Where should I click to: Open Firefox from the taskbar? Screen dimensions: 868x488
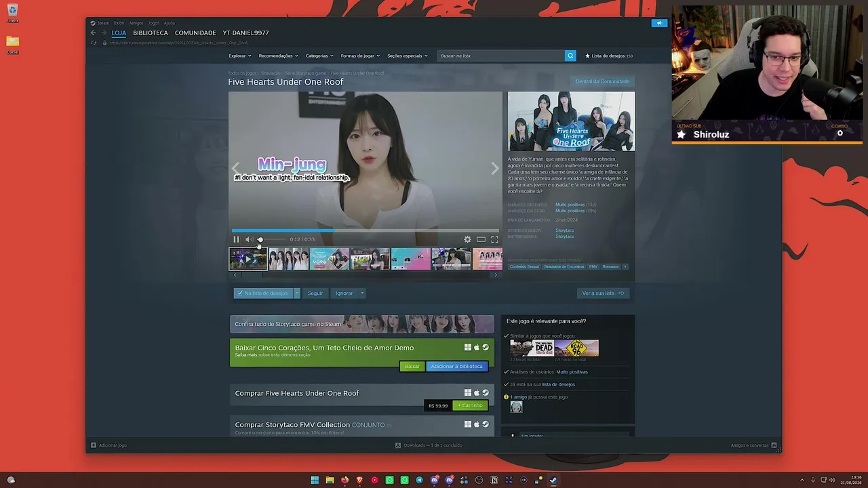click(x=344, y=480)
